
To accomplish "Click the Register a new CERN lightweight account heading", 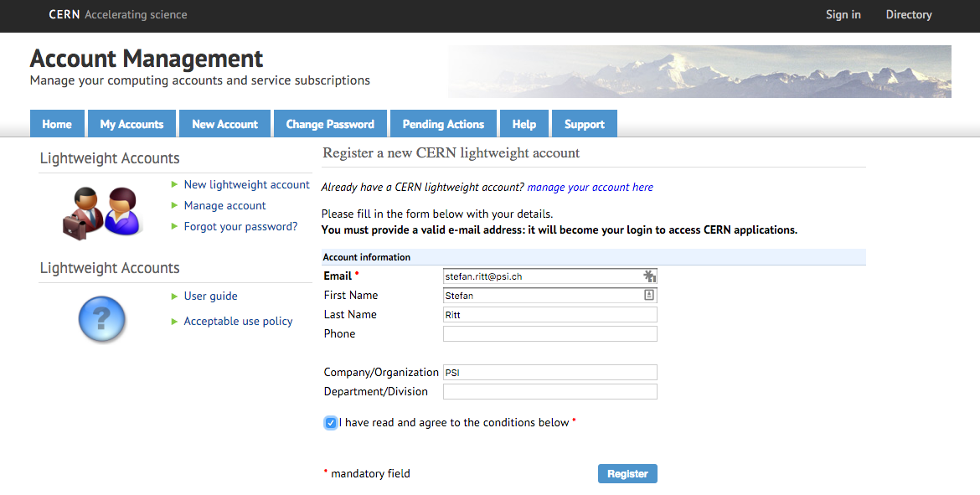I will (x=451, y=153).
